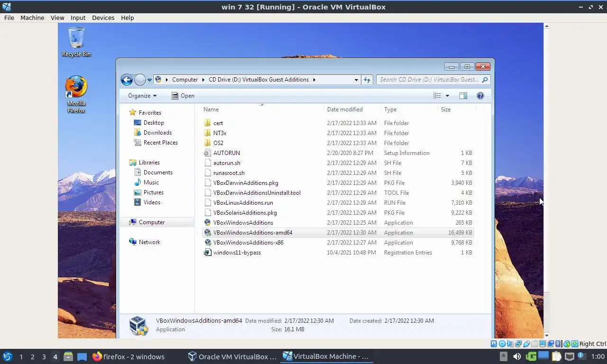
Task: Click the Explorer Help question mark icon
Action: click(x=480, y=96)
